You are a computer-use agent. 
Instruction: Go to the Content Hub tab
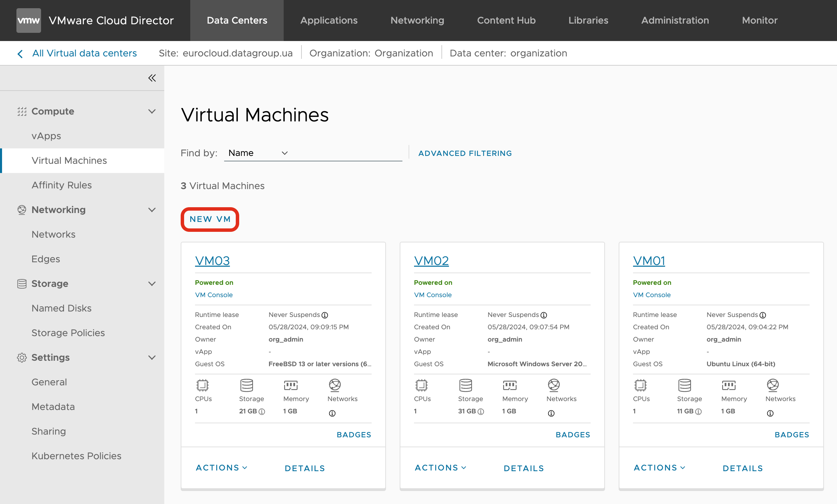click(506, 21)
